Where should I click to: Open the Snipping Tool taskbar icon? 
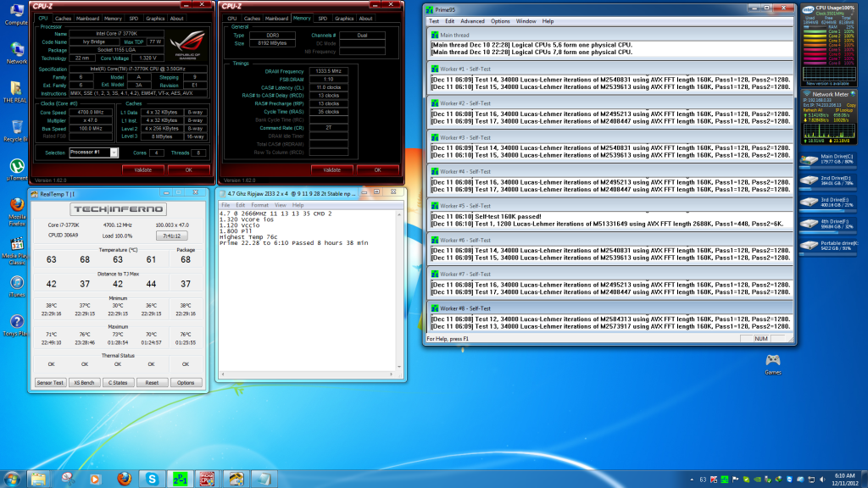click(x=68, y=480)
